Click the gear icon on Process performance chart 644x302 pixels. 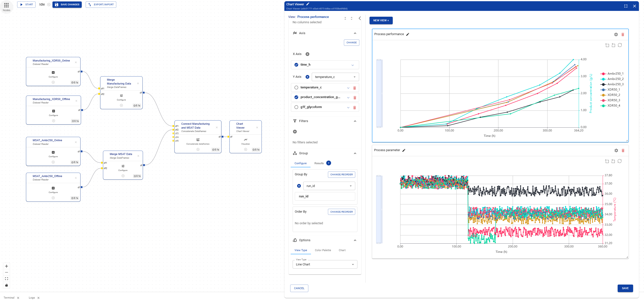point(616,35)
